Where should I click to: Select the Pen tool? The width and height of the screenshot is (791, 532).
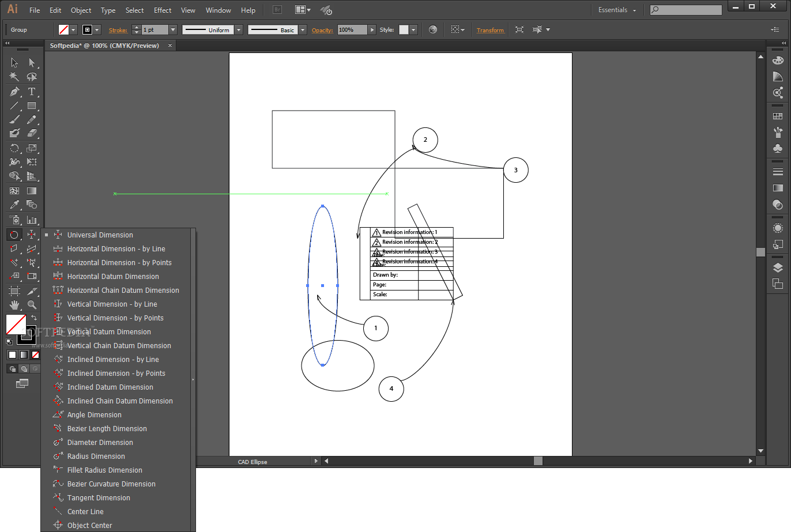(x=14, y=92)
